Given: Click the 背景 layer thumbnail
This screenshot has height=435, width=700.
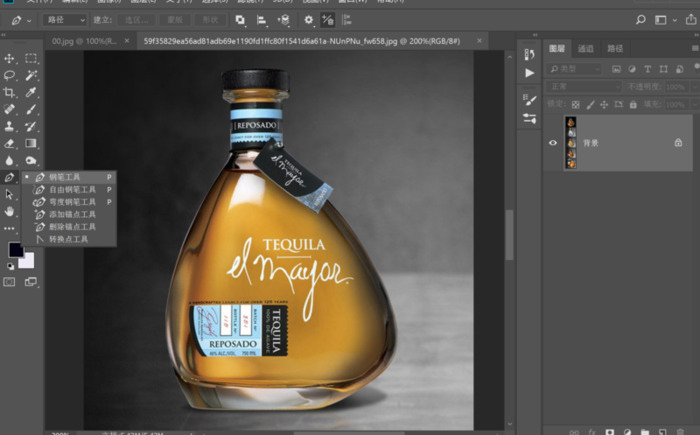Looking at the screenshot, I should pyautogui.click(x=571, y=143).
